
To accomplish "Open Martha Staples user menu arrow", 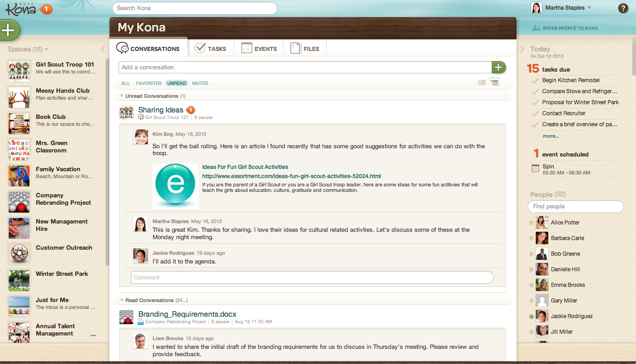I will (589, 8).
